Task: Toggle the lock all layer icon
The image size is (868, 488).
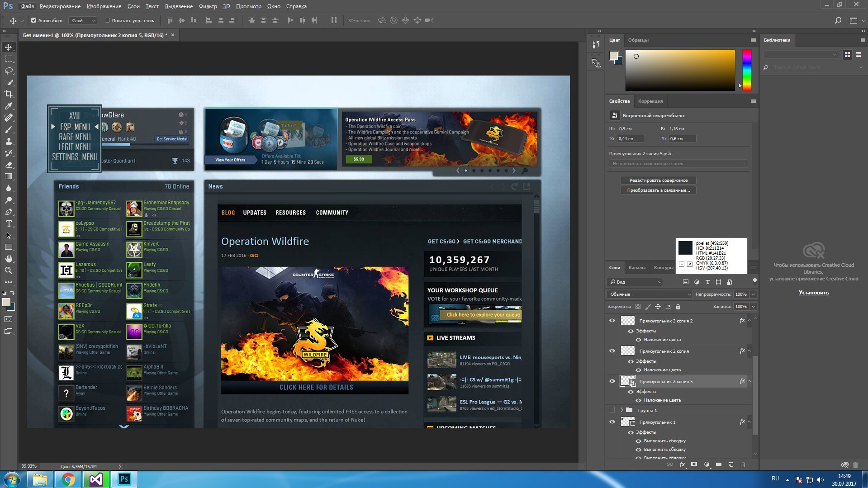Action: tap(678, 307)
